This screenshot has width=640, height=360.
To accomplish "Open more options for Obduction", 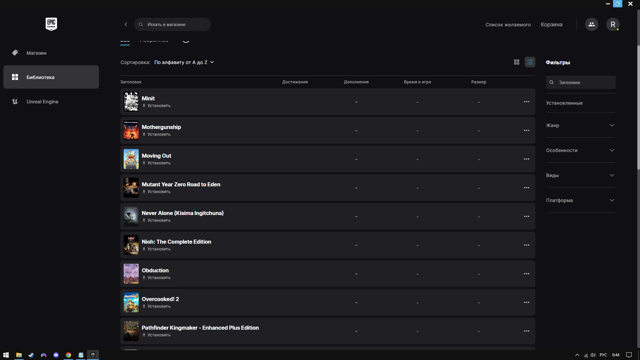I will tap(527, 274).
